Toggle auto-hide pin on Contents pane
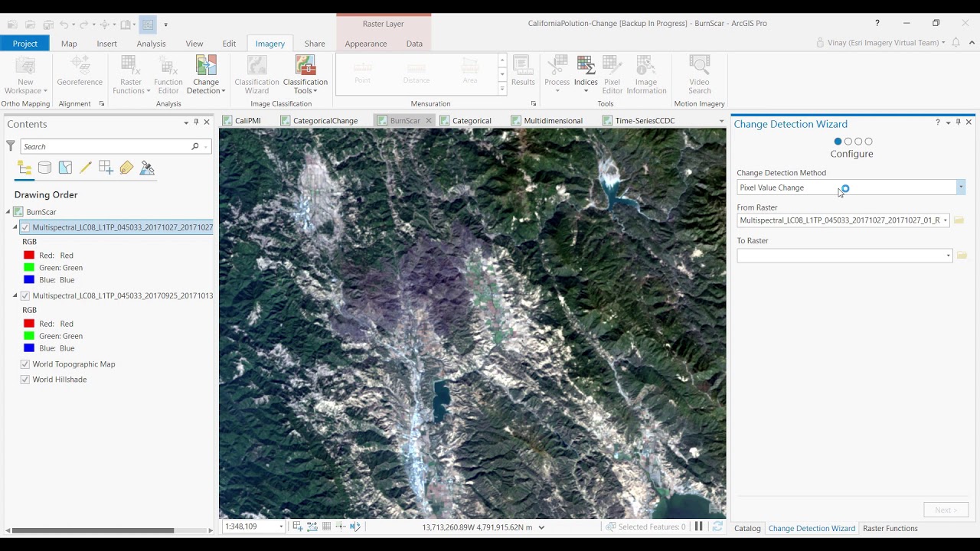This screenshot has height=551, width=980. point(196,122)
